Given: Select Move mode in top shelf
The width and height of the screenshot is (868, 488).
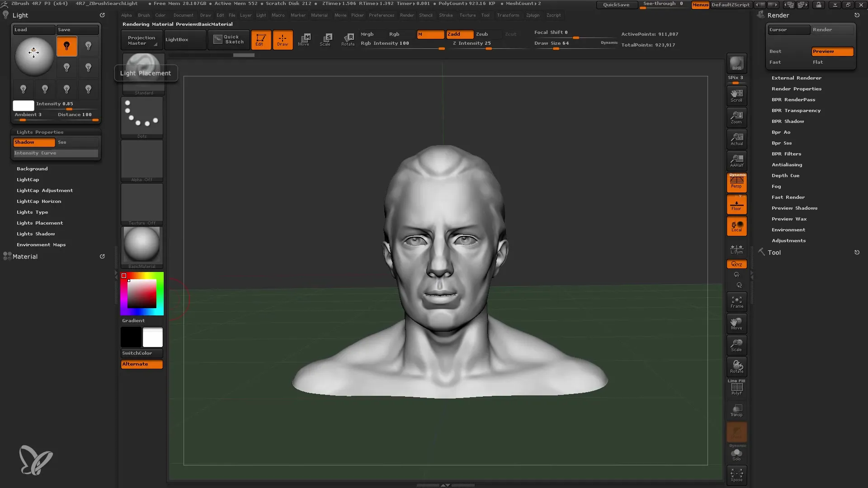Looking at the screenshot, I should point(304,40).
